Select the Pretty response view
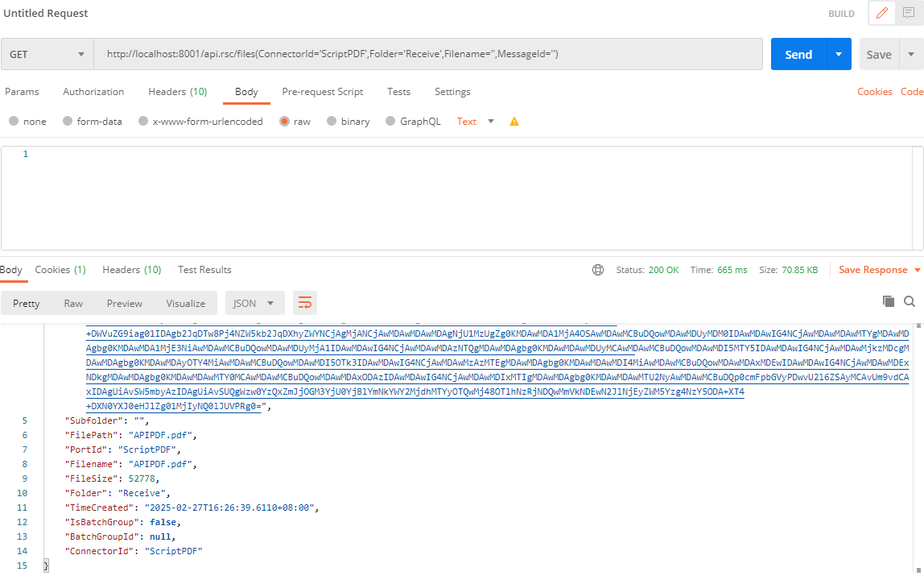 [x=26, y=303]
